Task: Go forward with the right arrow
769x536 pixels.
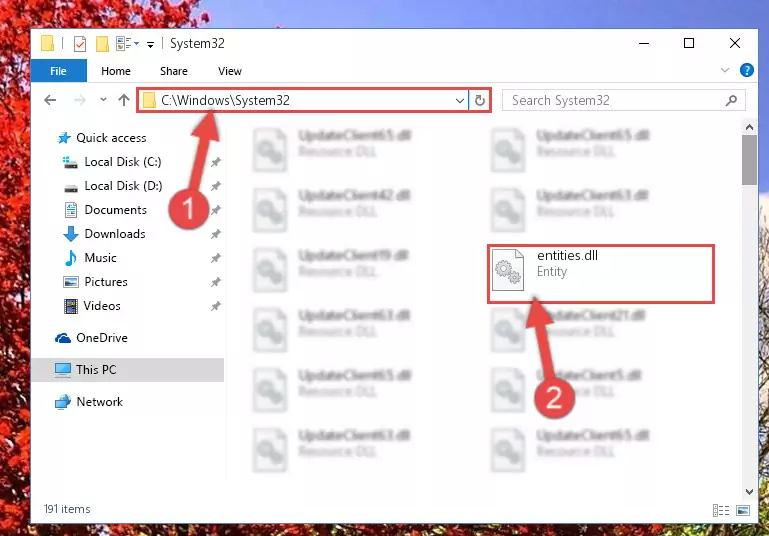Action: (x=79, y=101)
